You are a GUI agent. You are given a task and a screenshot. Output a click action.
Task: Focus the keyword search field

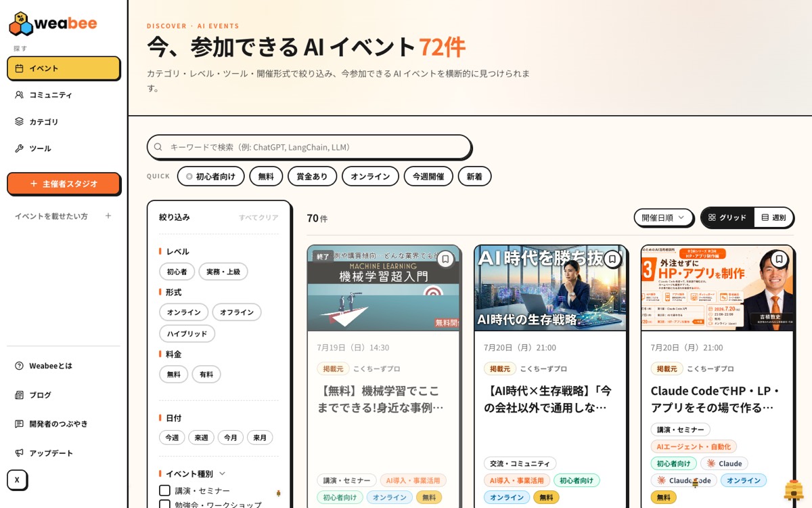point(309,147)
